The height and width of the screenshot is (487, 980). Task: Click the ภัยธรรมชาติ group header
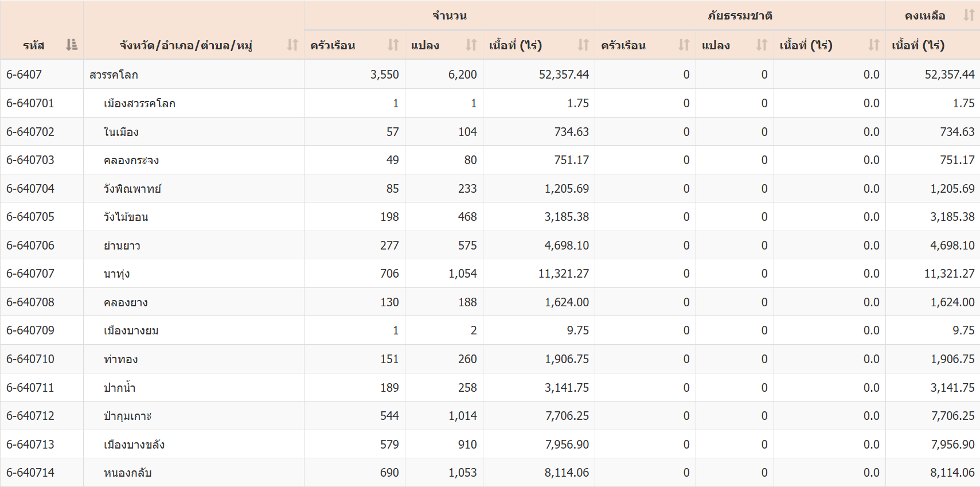click(740, 15)
